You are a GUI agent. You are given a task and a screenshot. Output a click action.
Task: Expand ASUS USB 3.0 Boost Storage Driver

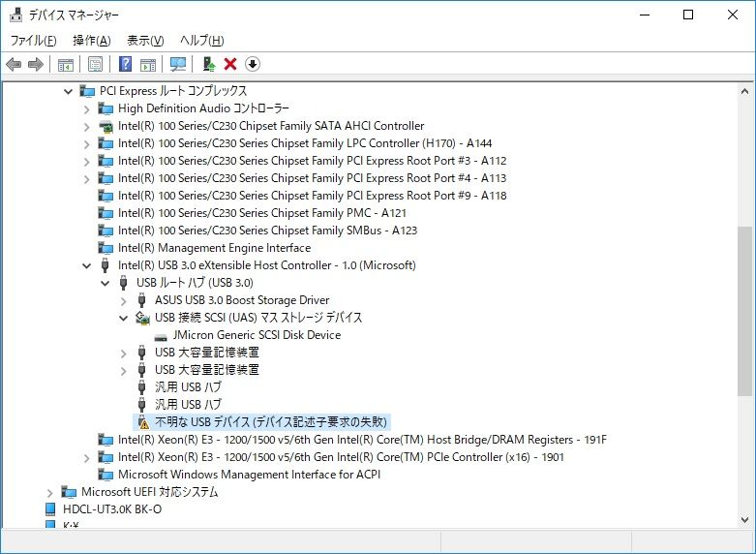(x=124, y=300)
